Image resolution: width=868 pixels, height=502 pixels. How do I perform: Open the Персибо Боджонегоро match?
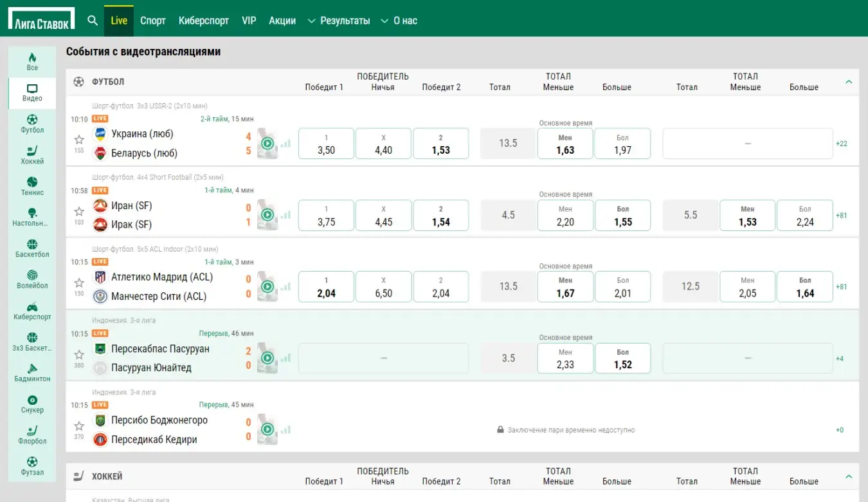(x=159, y=420)
